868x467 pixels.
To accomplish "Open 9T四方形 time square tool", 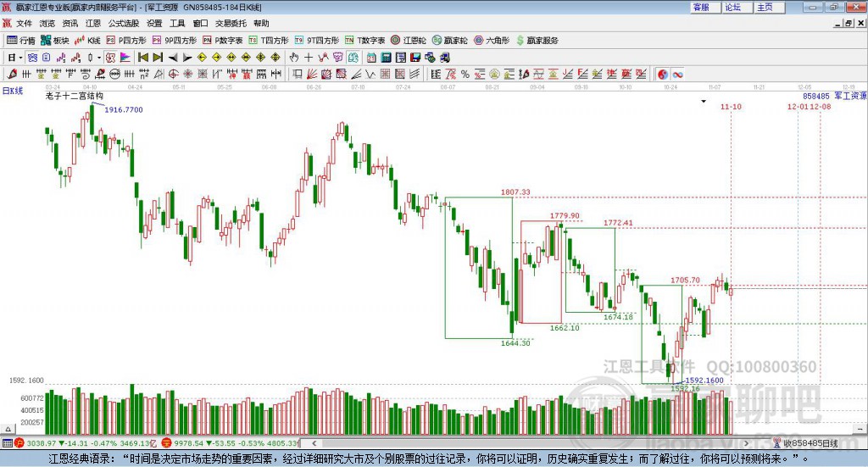I will coord(317,41).
